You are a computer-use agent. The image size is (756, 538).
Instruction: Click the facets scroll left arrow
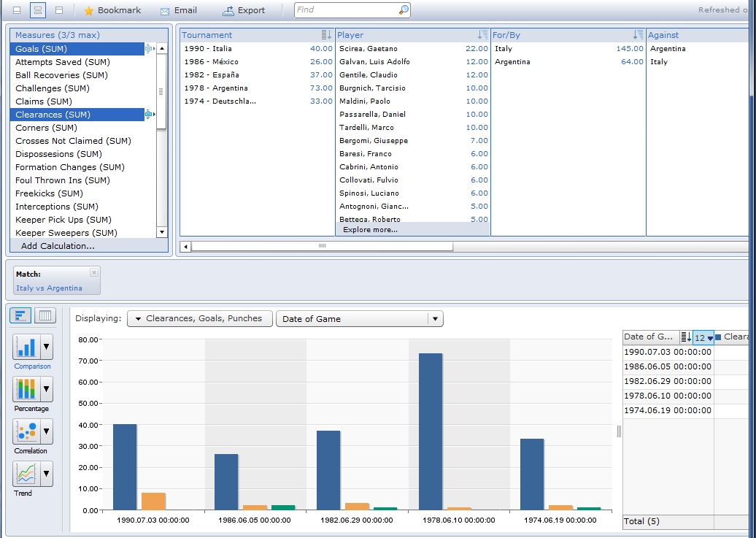coord(185,247)
